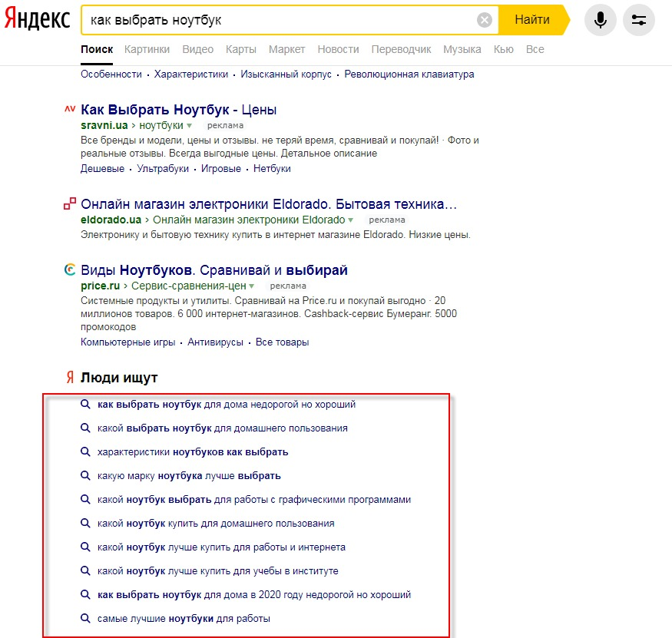The height and width of the screenshot is (638, 672).
Task: Open the 'Компьютерные игры' sitelink
Action: point(128,342)
